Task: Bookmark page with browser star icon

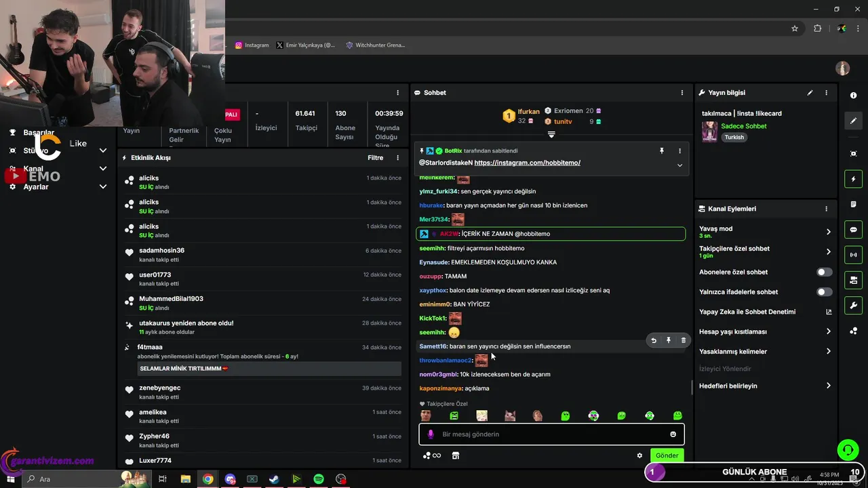Action: point(795,28)
